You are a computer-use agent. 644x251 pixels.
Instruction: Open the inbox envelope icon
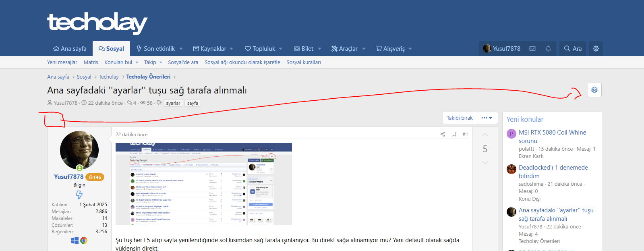532,49
